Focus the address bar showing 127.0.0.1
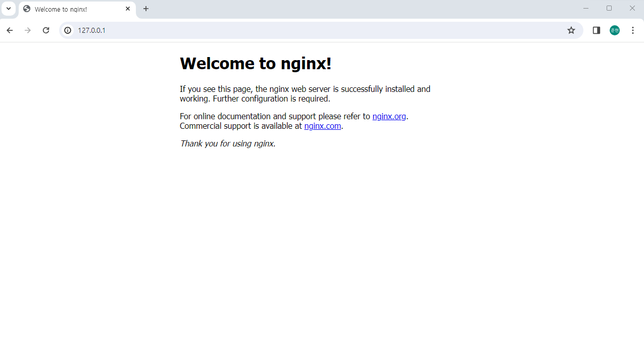This screenshot has height=348, width=644. pos(321,30)
